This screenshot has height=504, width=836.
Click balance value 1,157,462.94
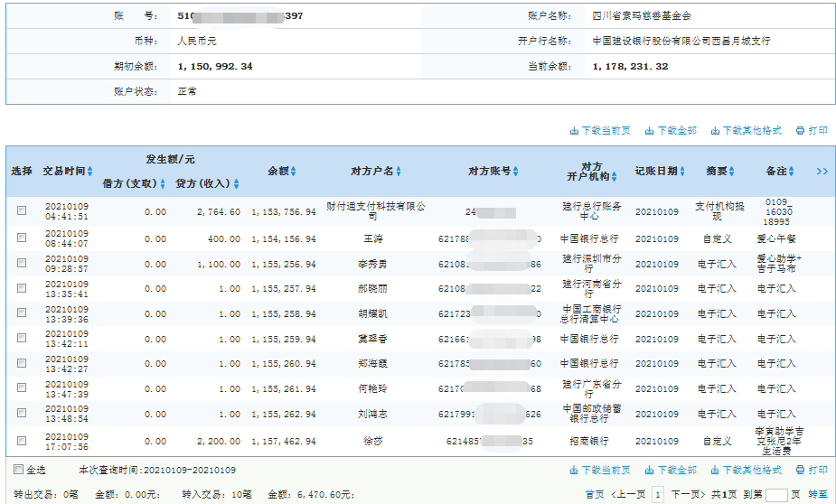click(284, 441)
